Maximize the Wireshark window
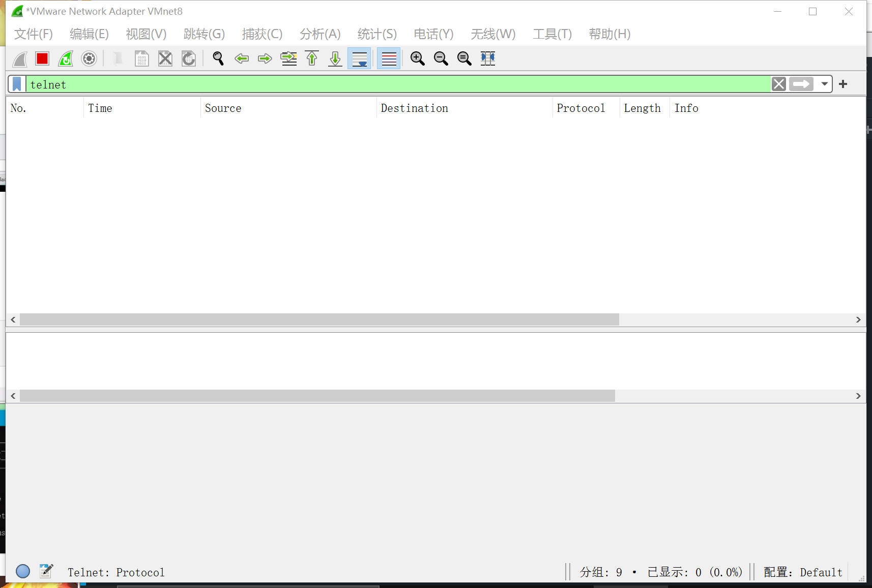The height and width of the screenshot is (588, 872). pyautogui.click(x=812, y=11)
